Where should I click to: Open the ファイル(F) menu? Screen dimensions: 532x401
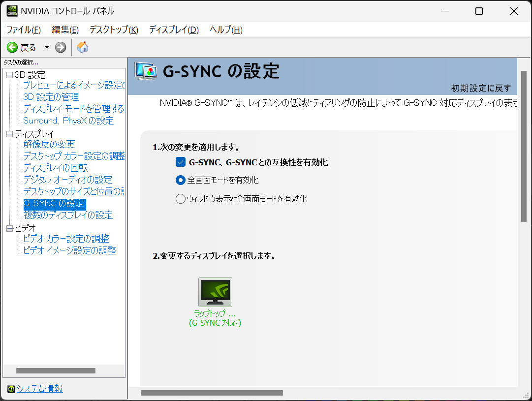click(24, 30)
